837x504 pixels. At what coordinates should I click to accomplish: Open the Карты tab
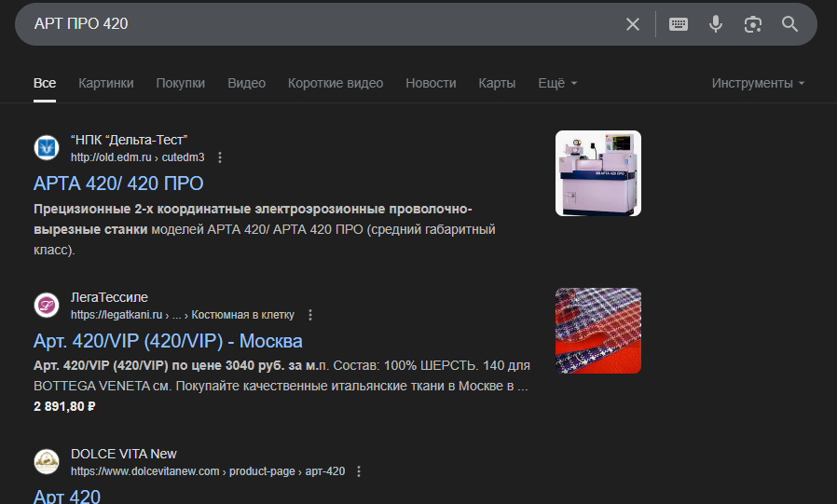[497, 83]
